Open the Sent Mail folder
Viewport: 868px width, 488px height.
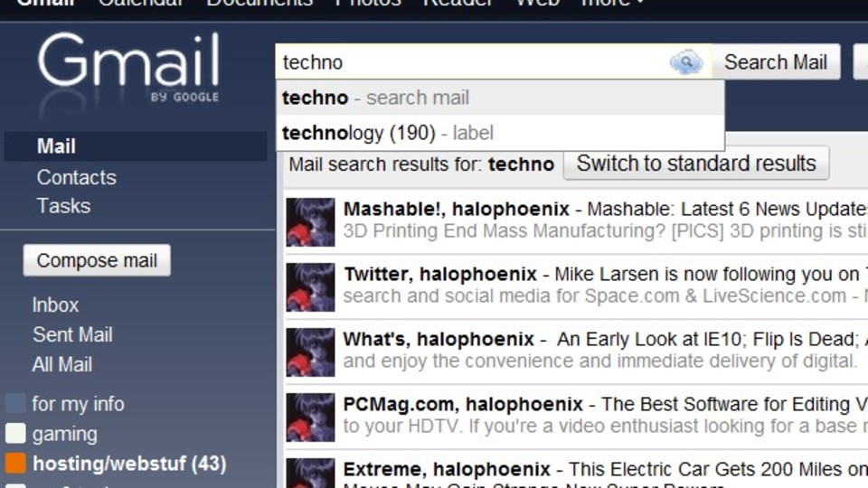(72, 334)
